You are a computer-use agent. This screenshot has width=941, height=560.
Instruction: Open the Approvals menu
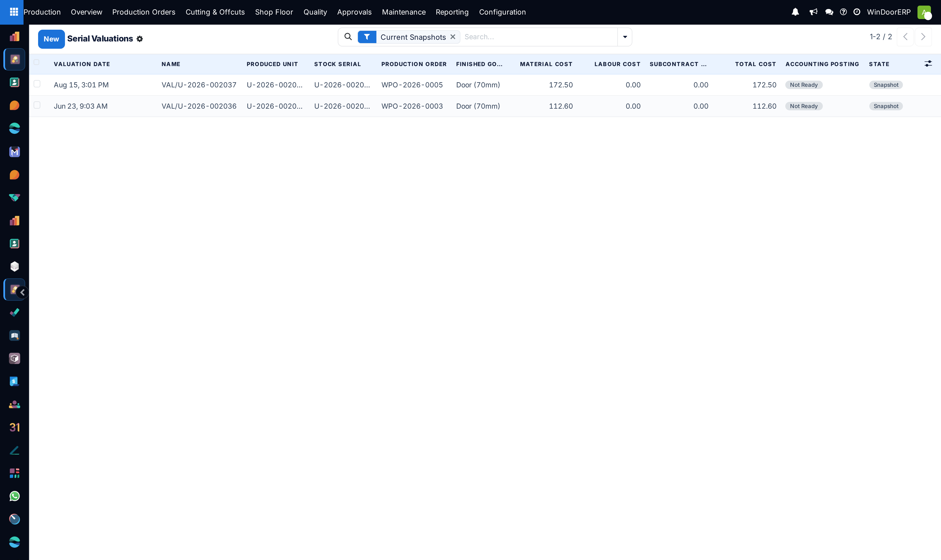click(x=355, y=12)
